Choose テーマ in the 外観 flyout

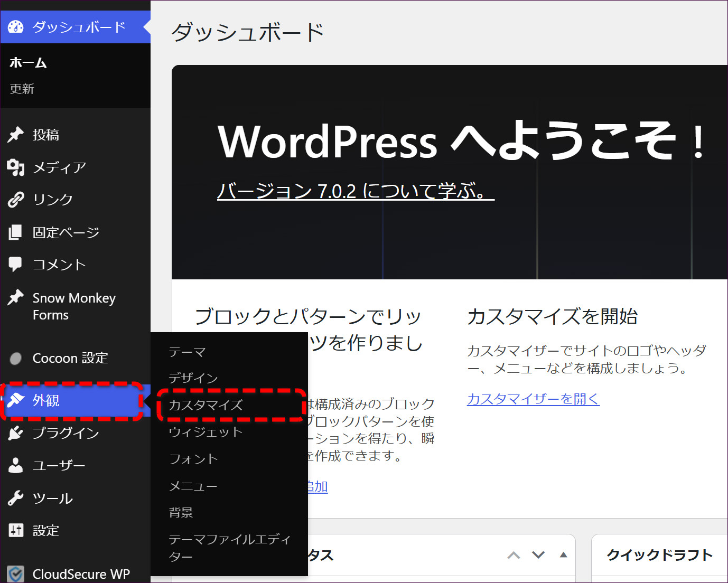click(187, 352)
